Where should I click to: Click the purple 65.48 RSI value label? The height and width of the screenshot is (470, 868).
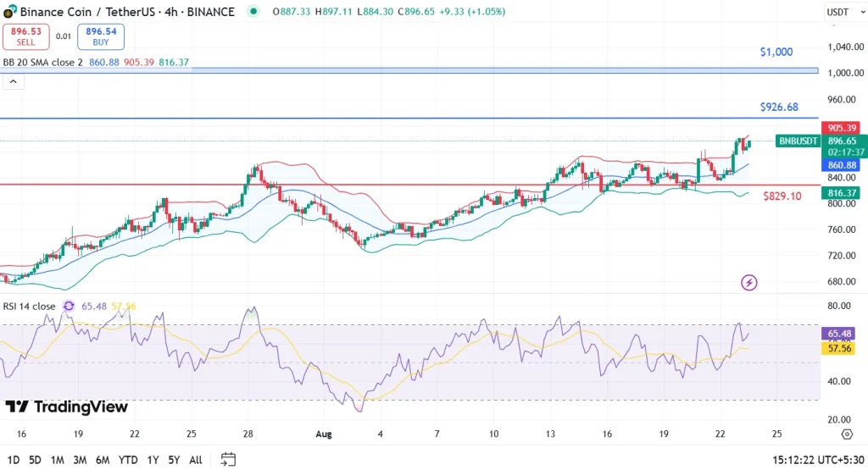pyautogui.click(x=839, y=334)
